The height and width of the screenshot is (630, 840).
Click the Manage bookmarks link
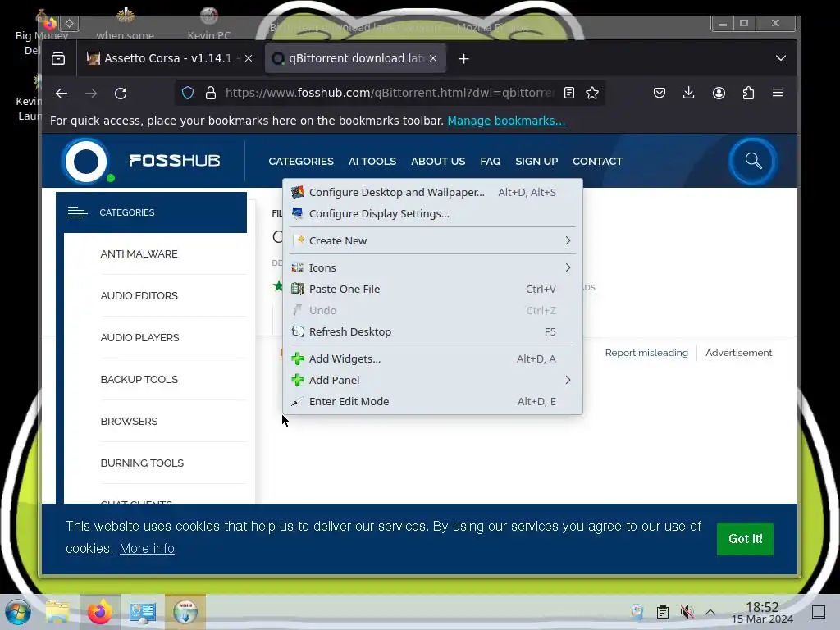(x=506, y=121)
